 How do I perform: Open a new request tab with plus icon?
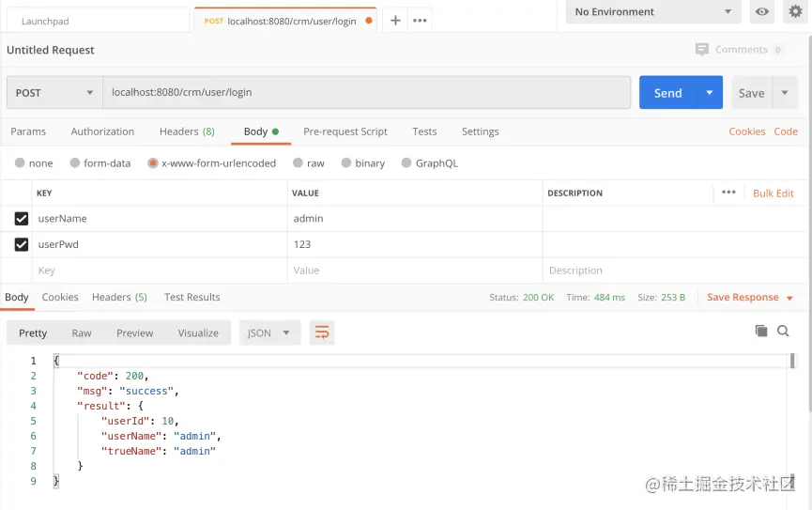(395, 21)
